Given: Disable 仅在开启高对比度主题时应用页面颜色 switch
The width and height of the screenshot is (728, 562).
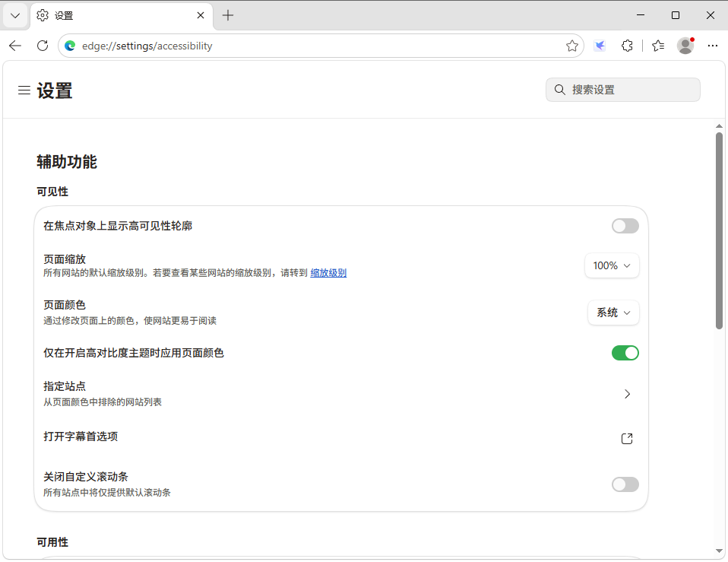Looking at the screenshot, I should [x=625, y=353].
